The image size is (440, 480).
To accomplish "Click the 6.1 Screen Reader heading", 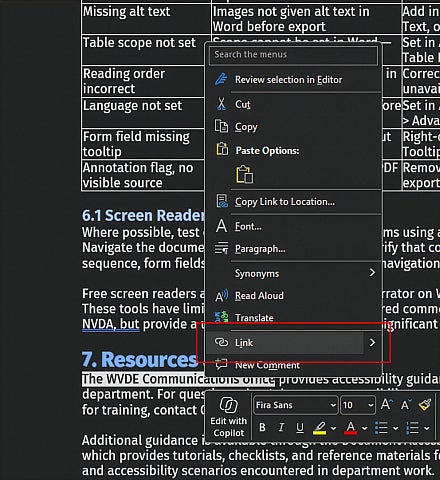I will coord(143,215).
